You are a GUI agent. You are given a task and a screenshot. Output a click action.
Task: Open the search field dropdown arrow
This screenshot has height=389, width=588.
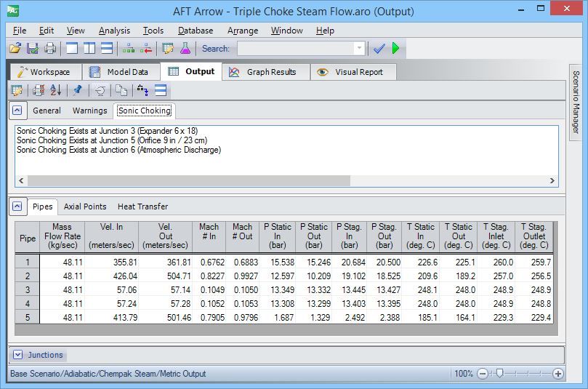[359, 49]
